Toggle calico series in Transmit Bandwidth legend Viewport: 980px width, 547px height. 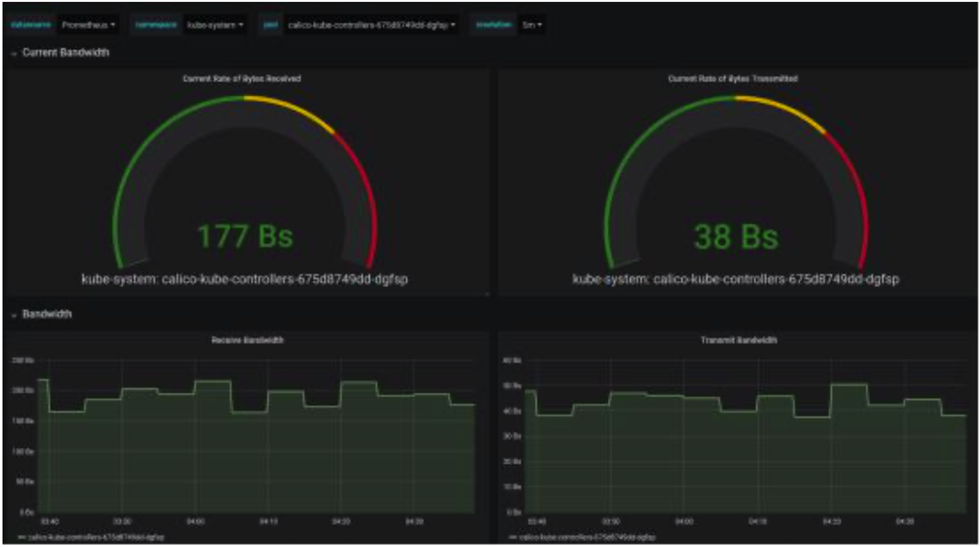tap(587, 537)
